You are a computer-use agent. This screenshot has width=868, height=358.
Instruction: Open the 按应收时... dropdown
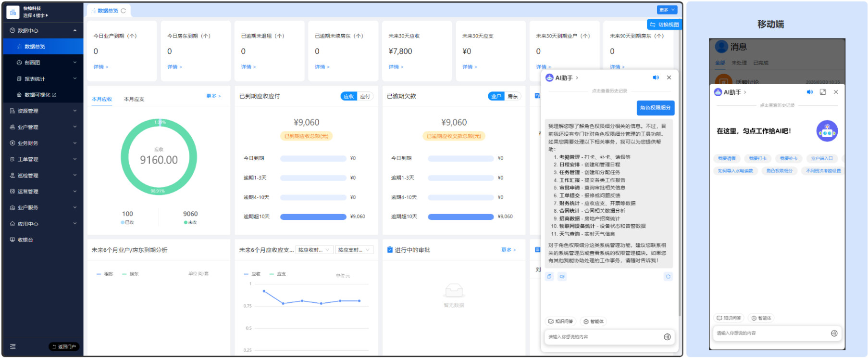[314, 250]
